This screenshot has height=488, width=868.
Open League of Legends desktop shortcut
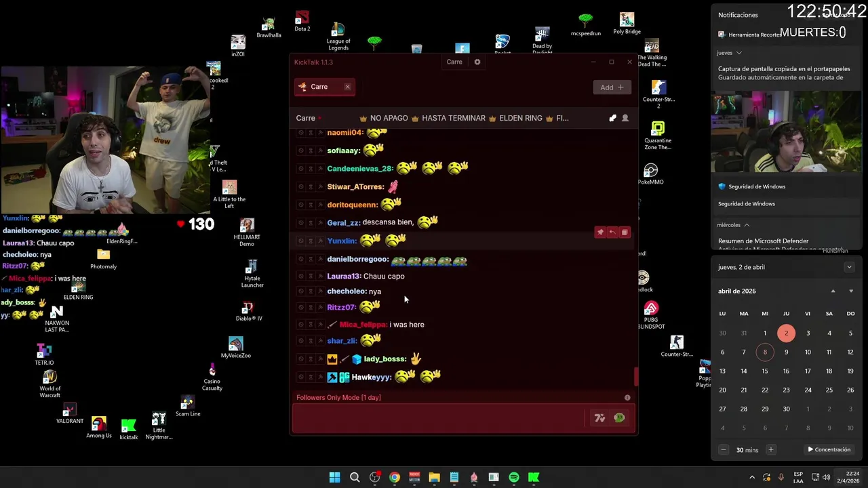coord(338,37)
